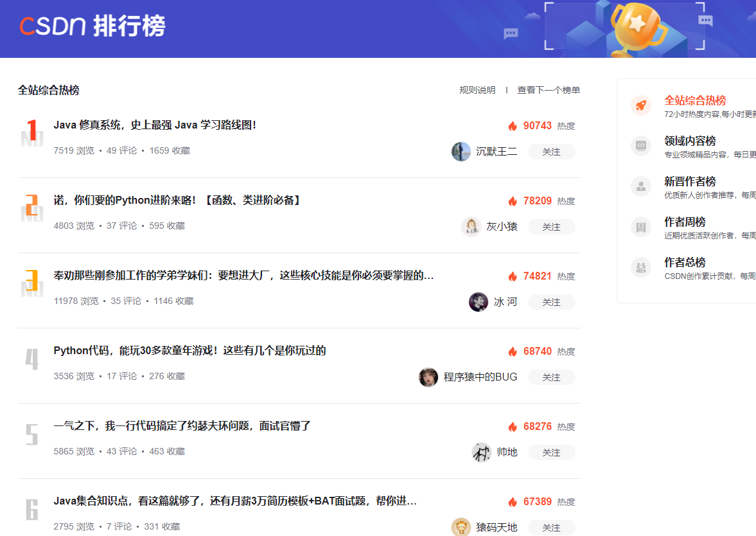This screenshot has height=536, width=756.
Task: Click the rank 5 number icon
Action: click(32, 434)
